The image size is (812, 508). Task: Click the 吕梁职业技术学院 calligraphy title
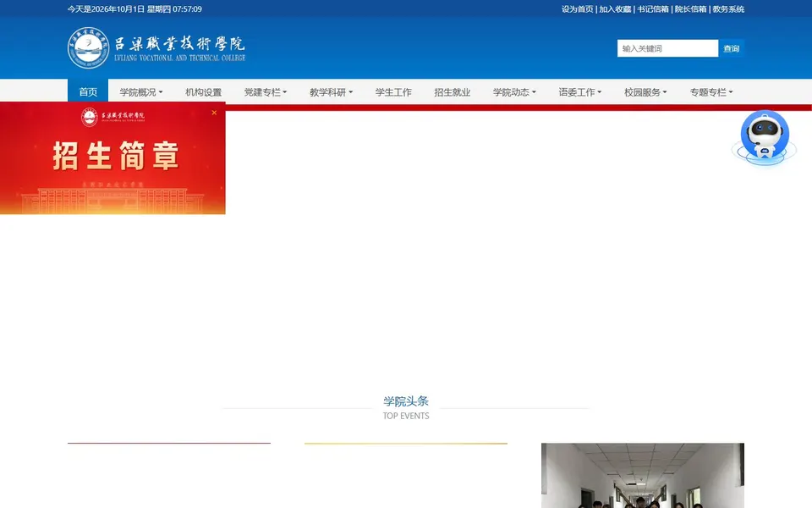click(x=179, y=43)
